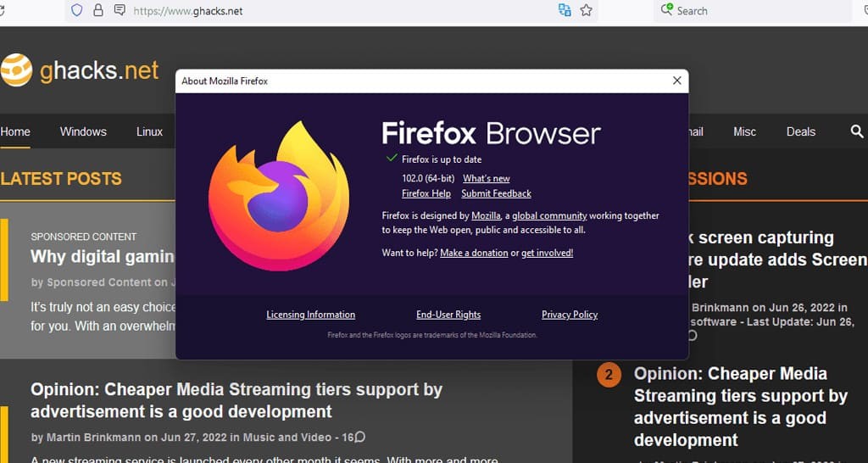The image size is (868, 463).
Task: Click the ghacks.net logo
Action: [80, 70]
